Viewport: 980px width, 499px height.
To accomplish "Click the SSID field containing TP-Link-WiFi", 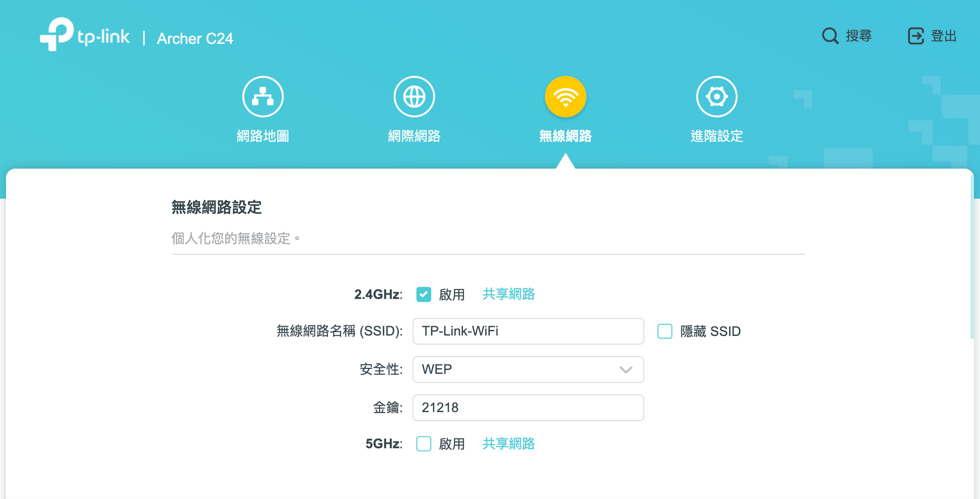I will point(528,331).
